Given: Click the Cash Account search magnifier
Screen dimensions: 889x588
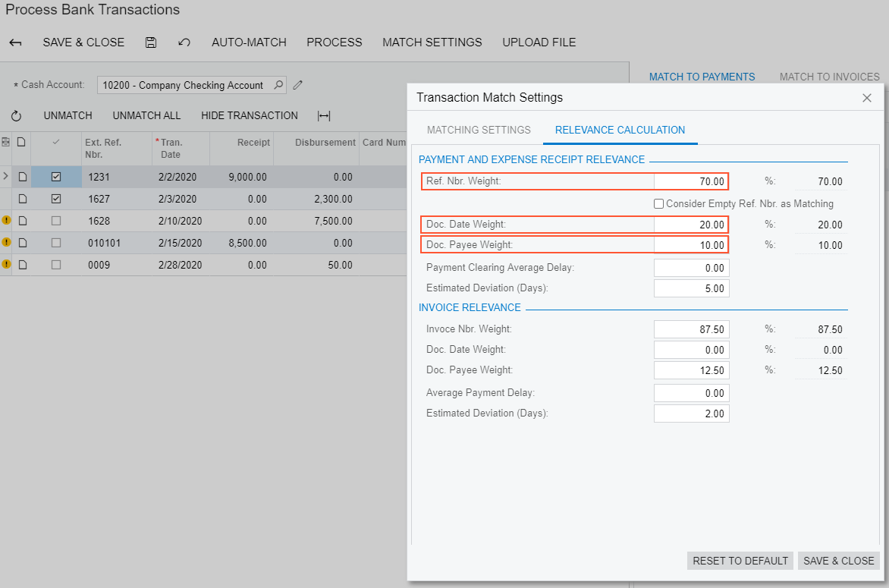Looking at the screenshot, I should 278,85.
